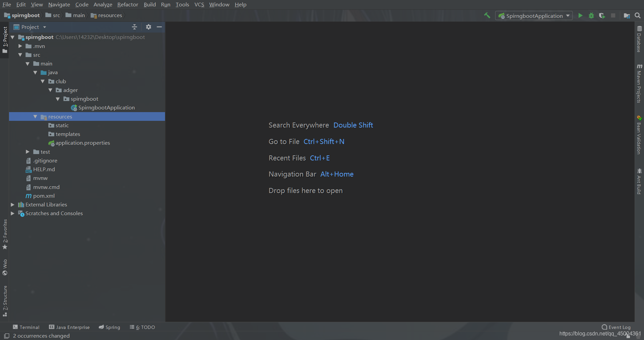Screen dimensions: 644x340
Task: Open the Spring tool window
Action: click(x=109, y=327)
